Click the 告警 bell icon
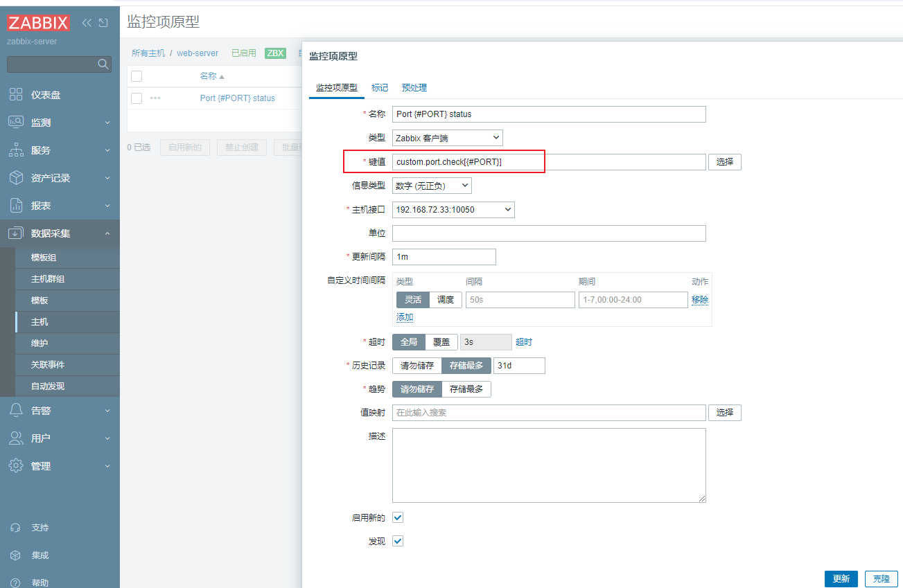The width and height of the screenshot is (903, 588). pos(16,411)
